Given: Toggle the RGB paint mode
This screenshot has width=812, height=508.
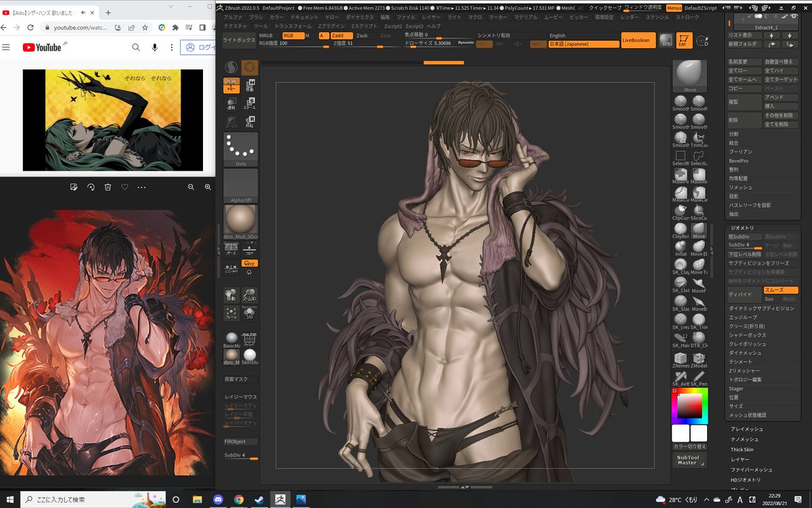Looking at the screenshot, I should click(293, 35).
